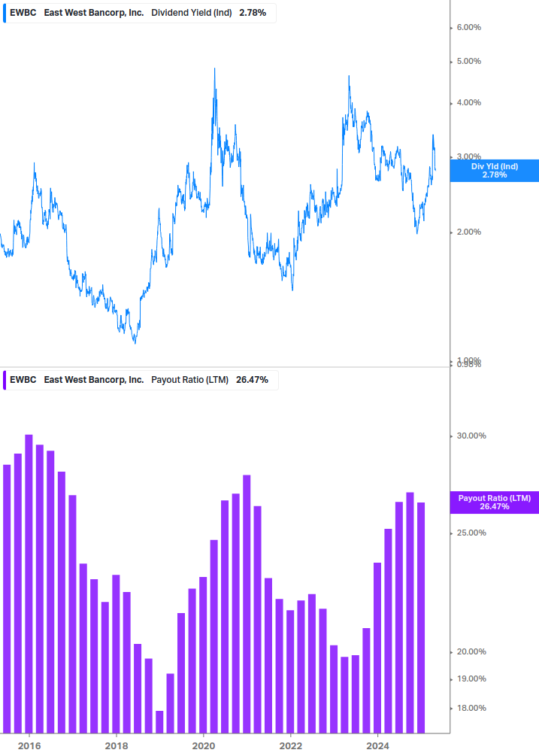Click the 2018 label on the time axis

116,746
